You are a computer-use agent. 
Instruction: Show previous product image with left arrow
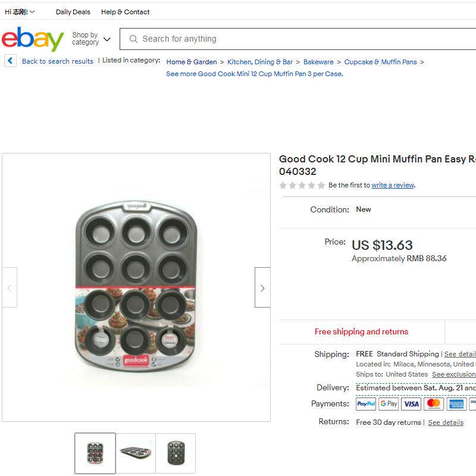pyautogui.click(x=10, y=287)
